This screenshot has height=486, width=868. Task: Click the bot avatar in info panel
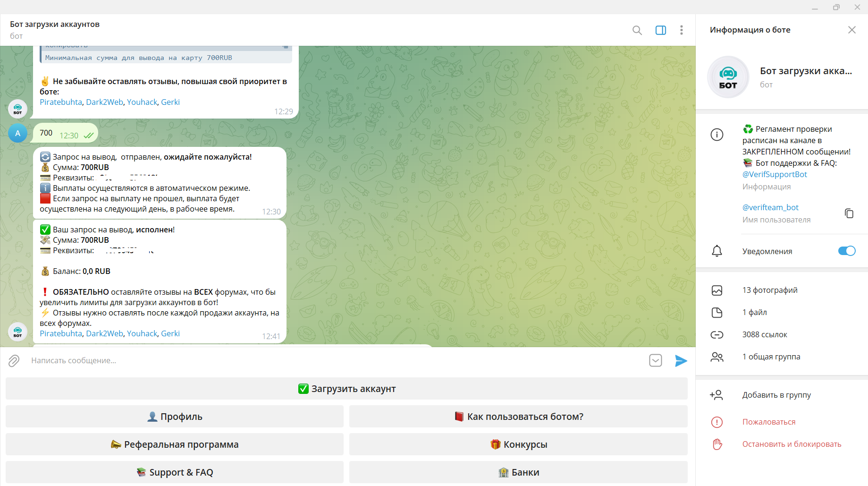728,77
